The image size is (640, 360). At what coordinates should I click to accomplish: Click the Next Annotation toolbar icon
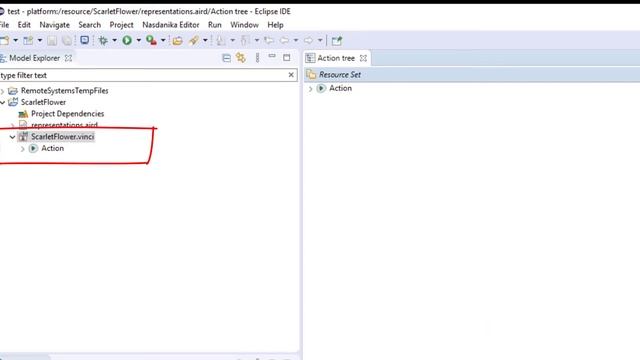pyautogui.click(x=221, y=40)
